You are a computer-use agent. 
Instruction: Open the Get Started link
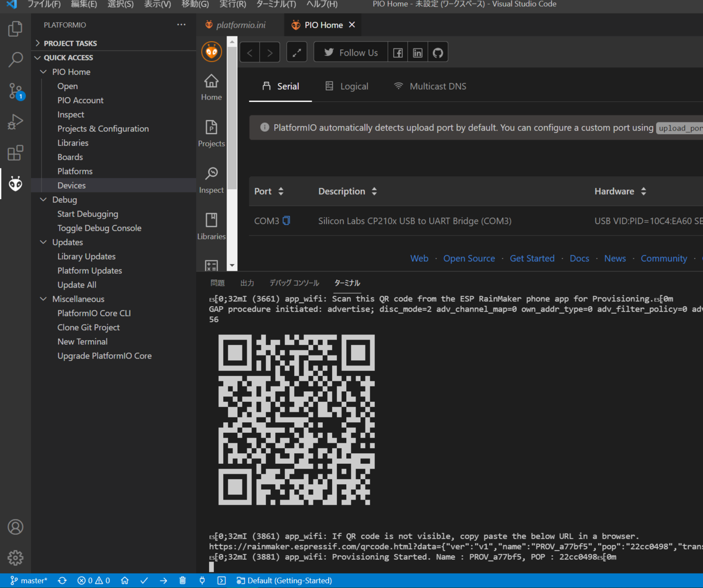(x=532, y=258)
